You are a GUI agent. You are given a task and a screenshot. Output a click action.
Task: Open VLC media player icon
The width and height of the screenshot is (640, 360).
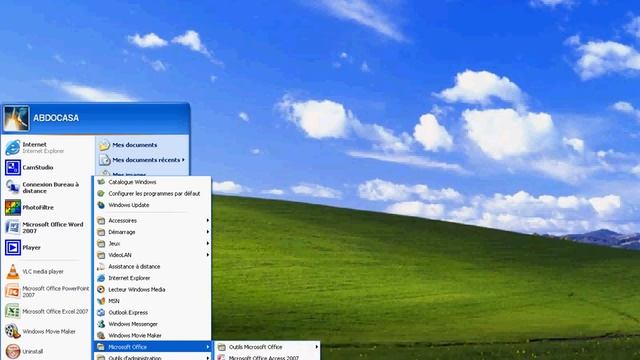tap(13, 271)
